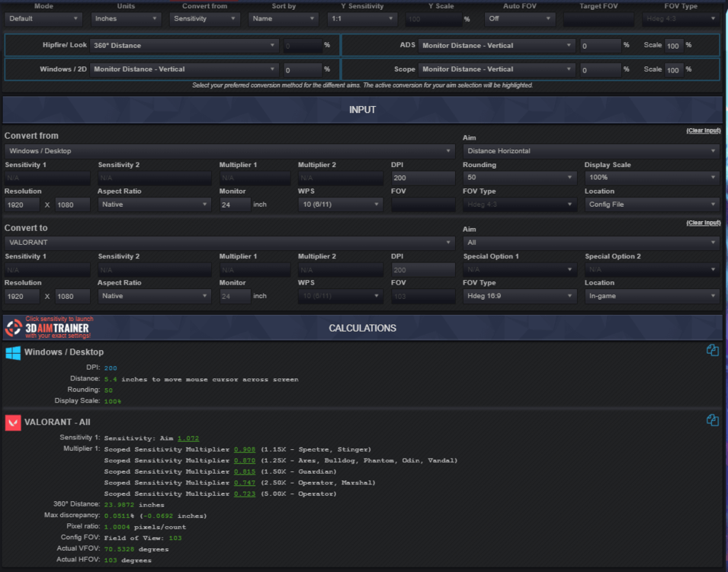The image size is (728, 572).
Task: Open Aim dropdown set to Distance Horizontal
Action: [x=591, y=151]
